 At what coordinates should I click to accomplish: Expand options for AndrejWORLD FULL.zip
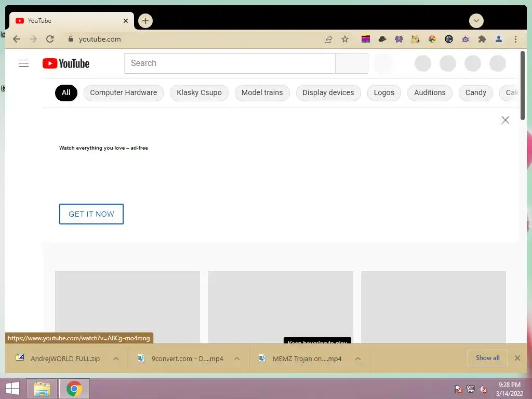[x=116, y=358]
